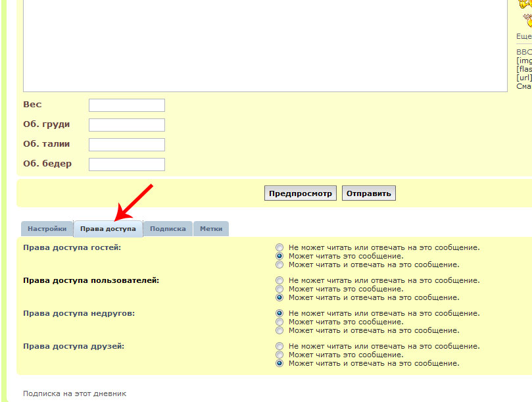The width and height of the screenshot is (532, 402).
Task: Click inside the large message text area
Action: point(263,46)
